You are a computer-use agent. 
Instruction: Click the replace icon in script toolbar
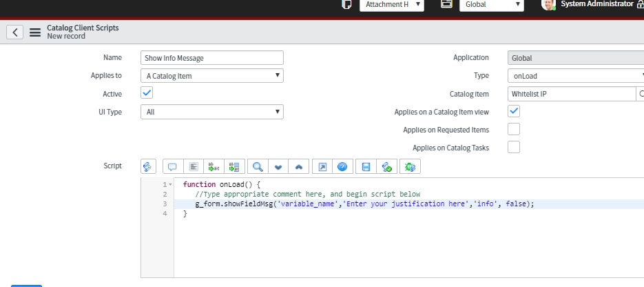[x=214, y=166]
